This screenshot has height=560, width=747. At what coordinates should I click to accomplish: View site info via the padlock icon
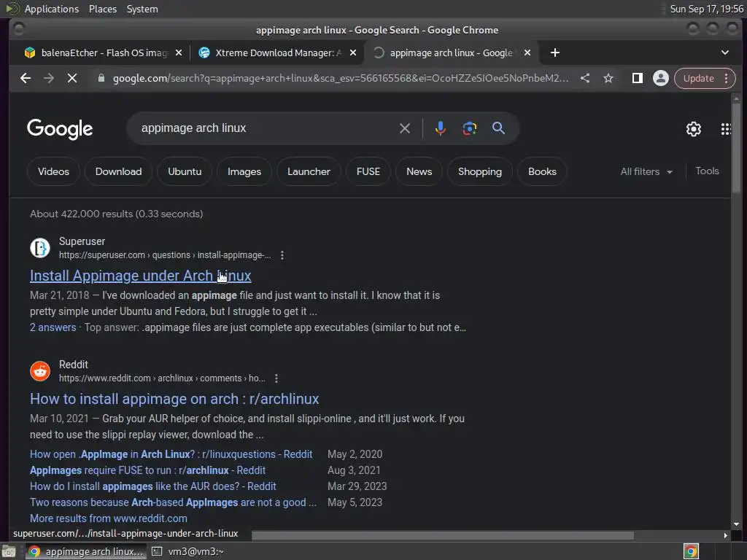pos(101,78)
